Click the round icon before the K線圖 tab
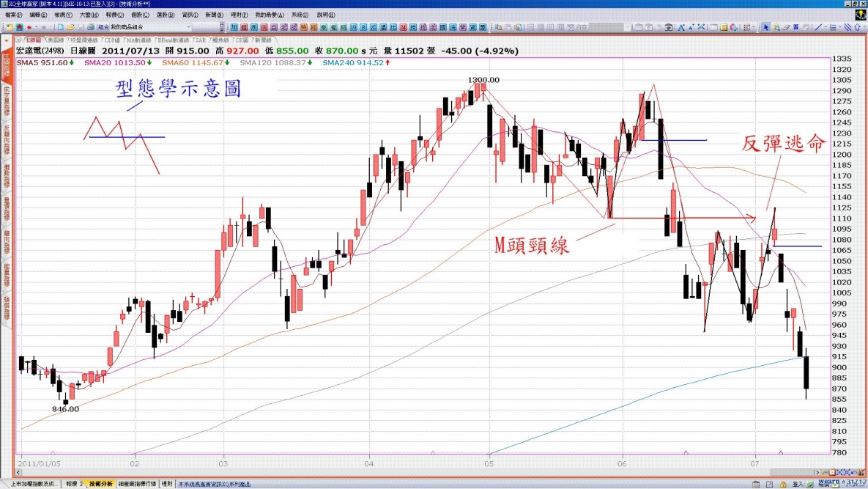 tap(19, 40)
